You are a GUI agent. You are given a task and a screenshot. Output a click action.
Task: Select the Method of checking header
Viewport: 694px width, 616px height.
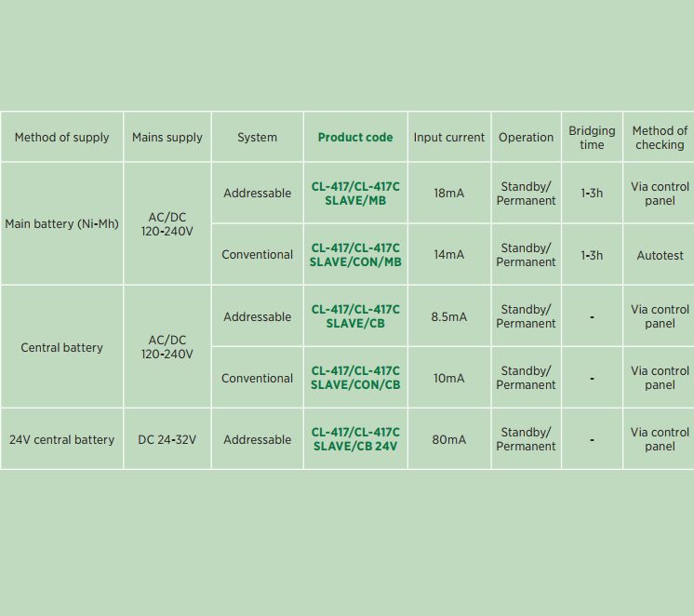pos(660,138)
